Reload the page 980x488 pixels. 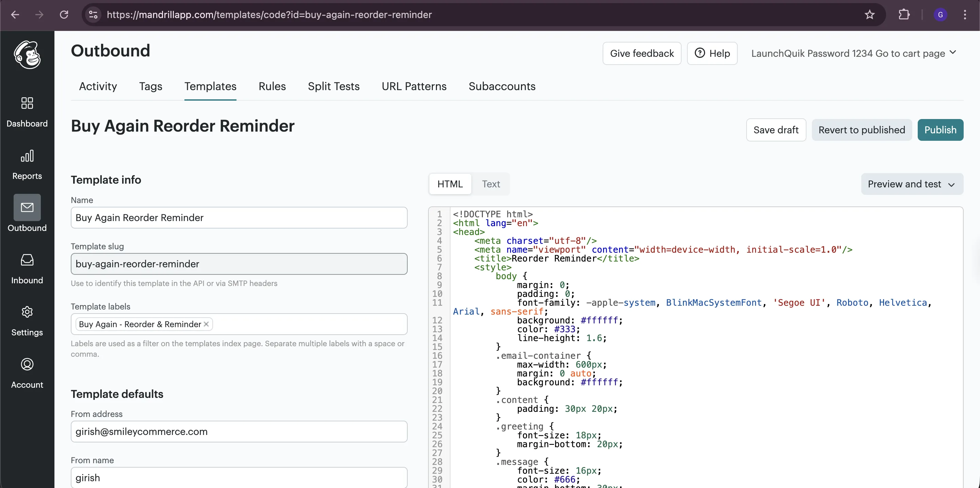pyautogui.click(x=64, y=15)
